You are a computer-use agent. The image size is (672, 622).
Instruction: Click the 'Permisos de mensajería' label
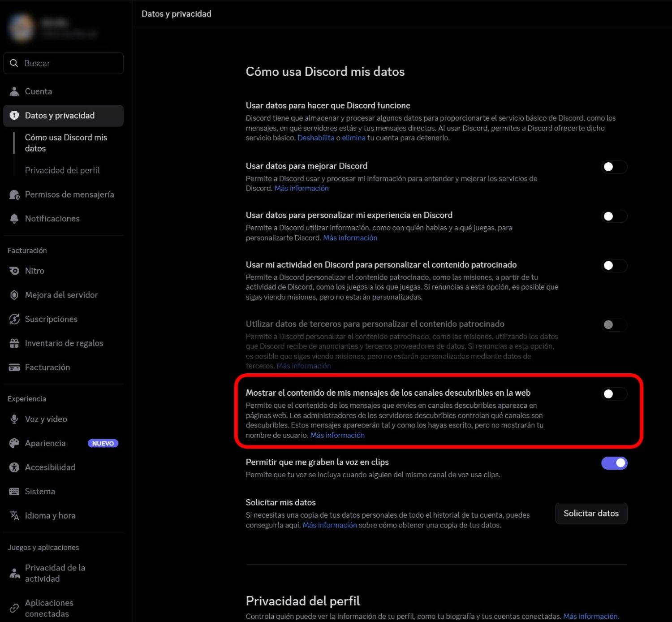tap(69, 194)
